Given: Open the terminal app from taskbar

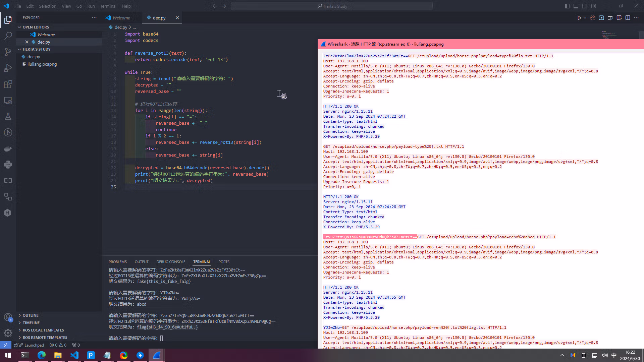Looking at the screenshot, I should (x=25, y=355).
